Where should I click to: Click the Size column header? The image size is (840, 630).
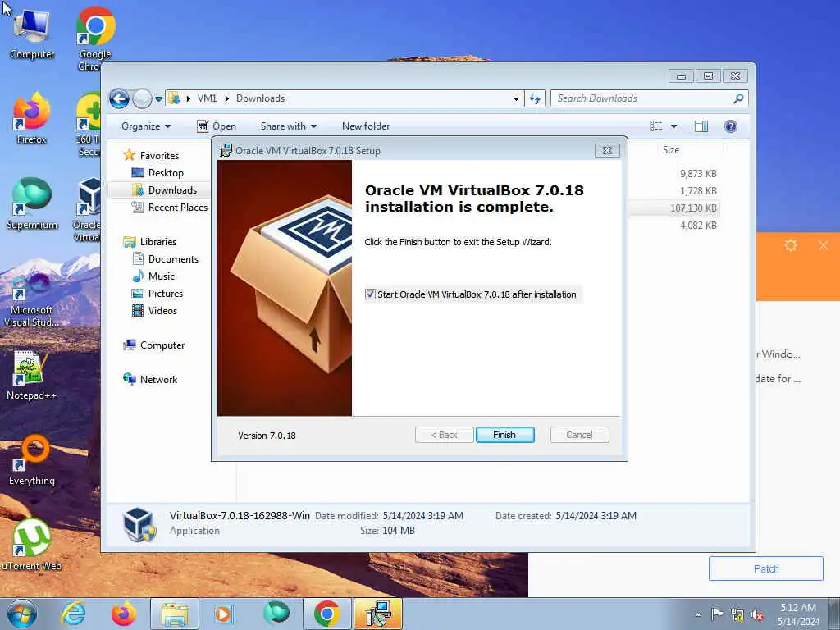671,150
